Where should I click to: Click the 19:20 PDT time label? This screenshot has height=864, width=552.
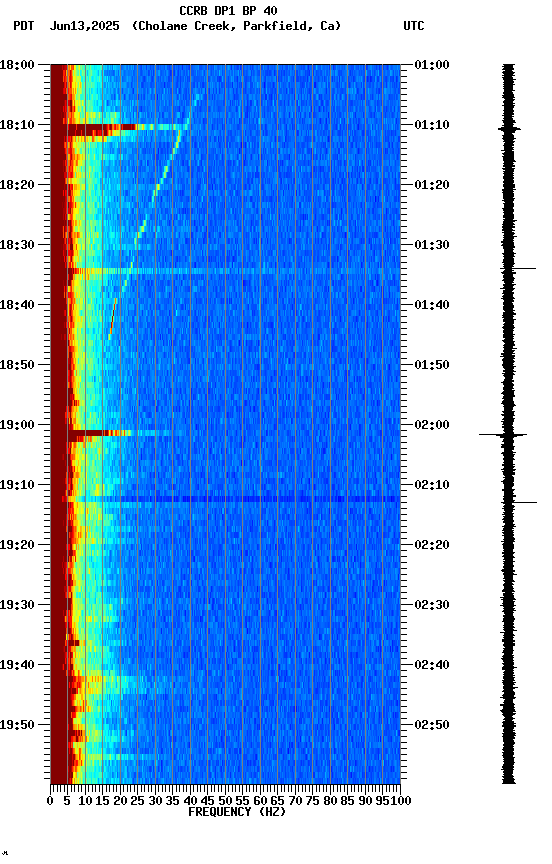[17, 546]
